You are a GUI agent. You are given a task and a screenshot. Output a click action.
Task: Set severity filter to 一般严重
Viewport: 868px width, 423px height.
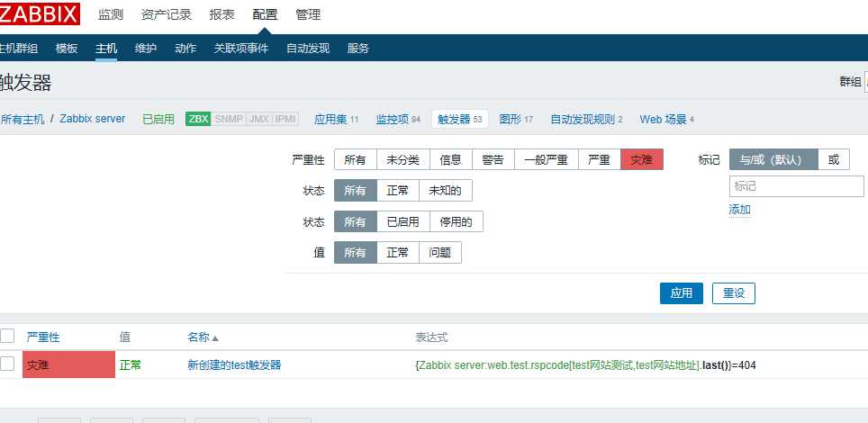547,159
